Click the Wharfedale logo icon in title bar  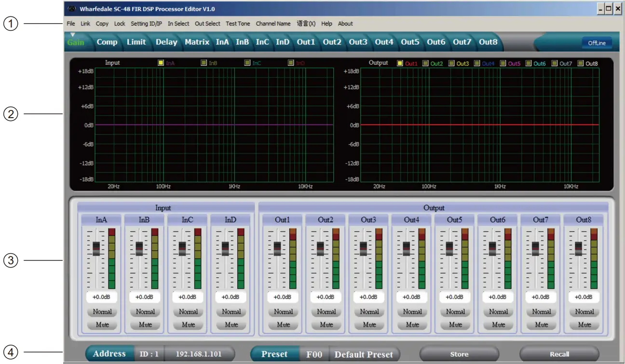pos(73,7)
